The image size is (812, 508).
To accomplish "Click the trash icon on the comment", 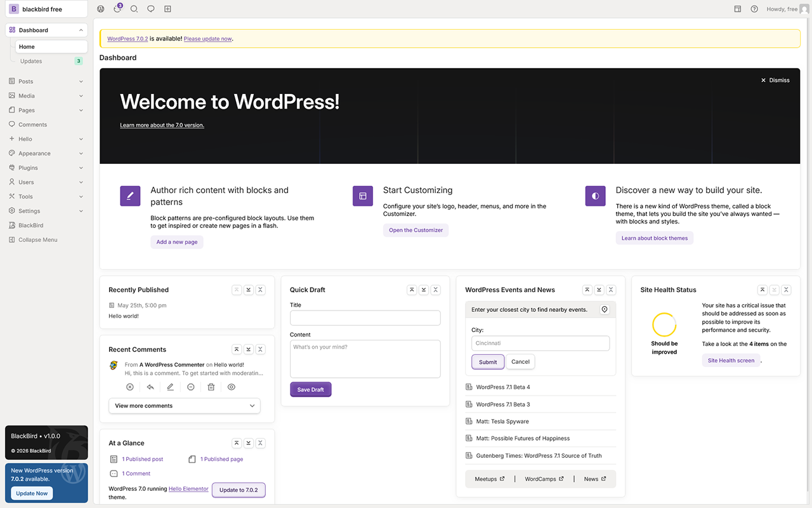I will [211, 387].
